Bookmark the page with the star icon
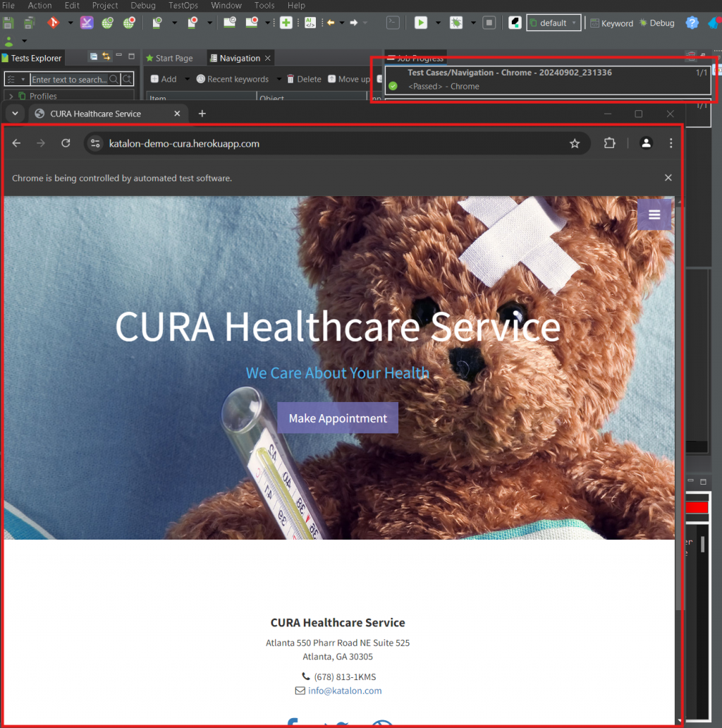722x728 pixels. [575, 143]
